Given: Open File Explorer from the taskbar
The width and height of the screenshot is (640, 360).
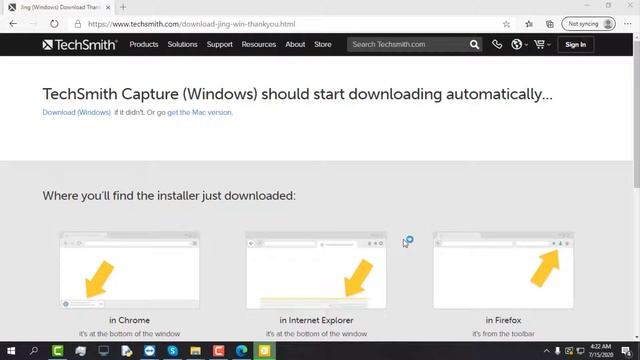Looking at the screenshot, I should pos(196,351).
